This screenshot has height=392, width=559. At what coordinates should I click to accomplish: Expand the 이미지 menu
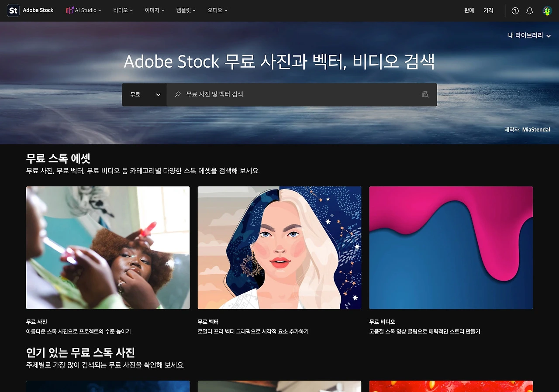coord(155,10)
